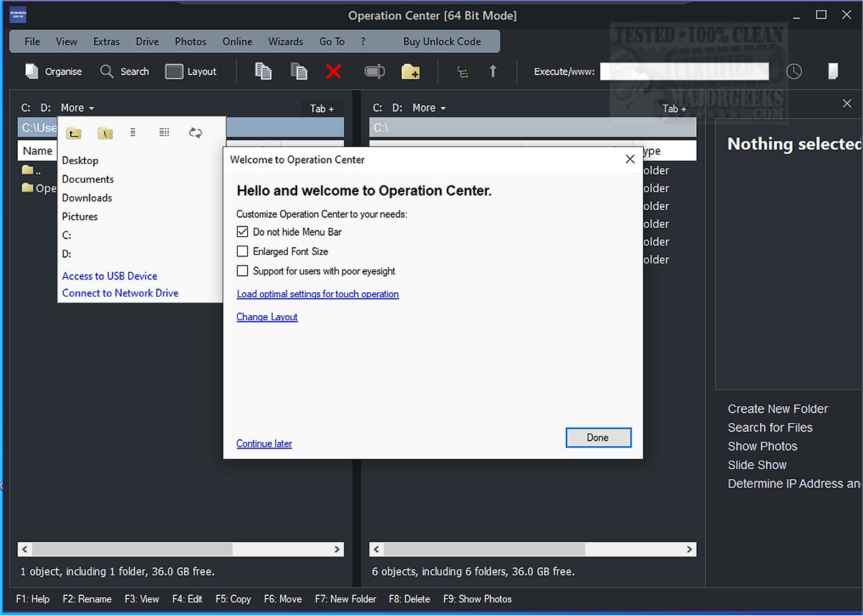Open the Extras menu
Viewport: 863px width, 616px height.
106,41
